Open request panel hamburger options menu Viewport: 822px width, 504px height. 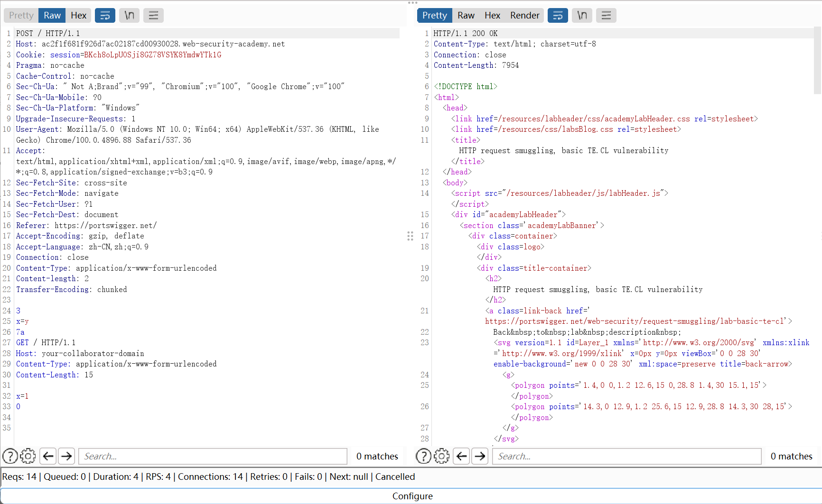[153, 15]
